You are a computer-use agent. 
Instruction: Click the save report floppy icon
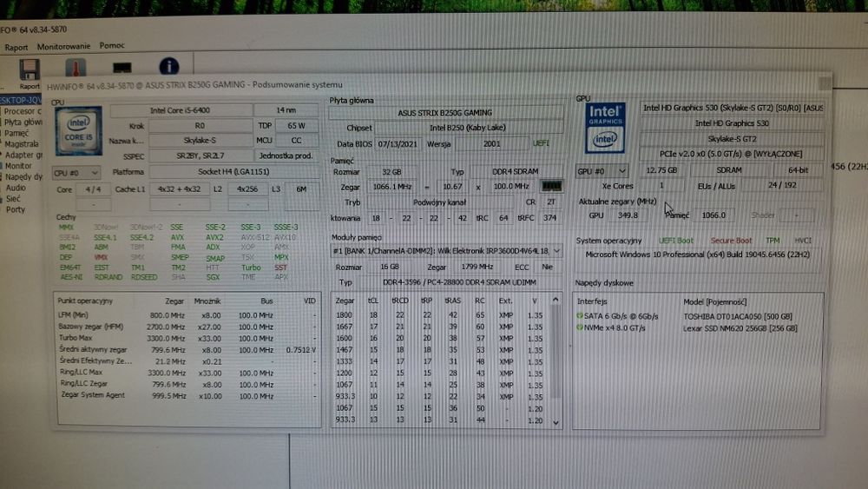click(x=29, y=69)
